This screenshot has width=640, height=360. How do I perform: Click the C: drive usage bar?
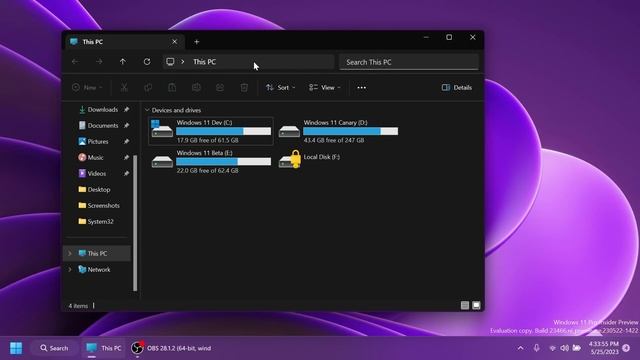coord(224,131)
